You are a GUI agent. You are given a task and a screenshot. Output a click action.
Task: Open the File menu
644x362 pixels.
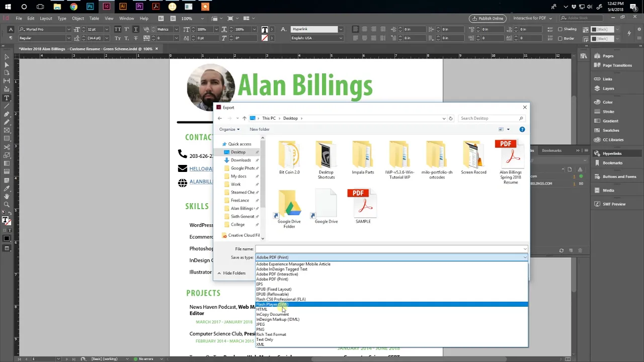pos(19,19)
